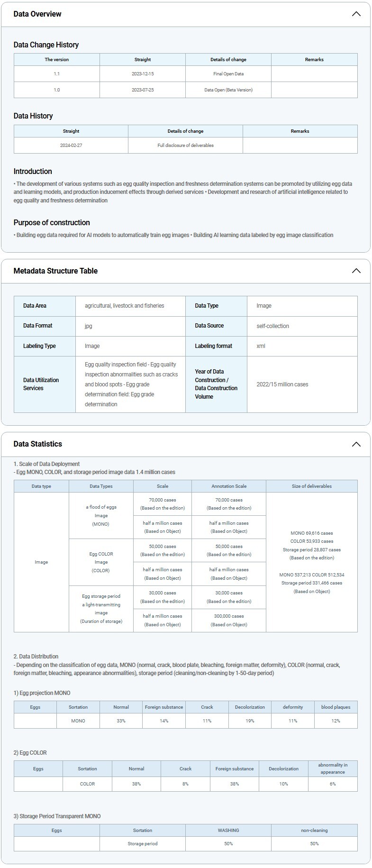Click the Size of deliverables column header
The height and width of the screenshot is (868, 372).
coord(311,486)
